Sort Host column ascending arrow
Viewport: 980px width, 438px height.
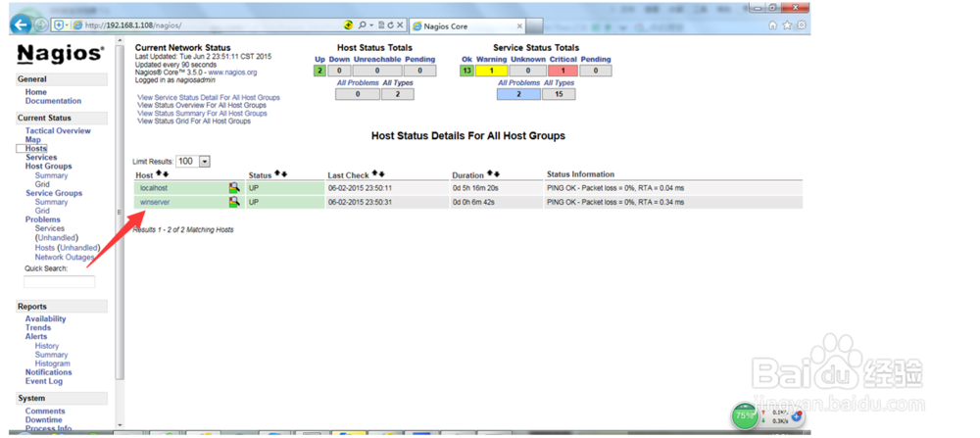click(159, 173)
